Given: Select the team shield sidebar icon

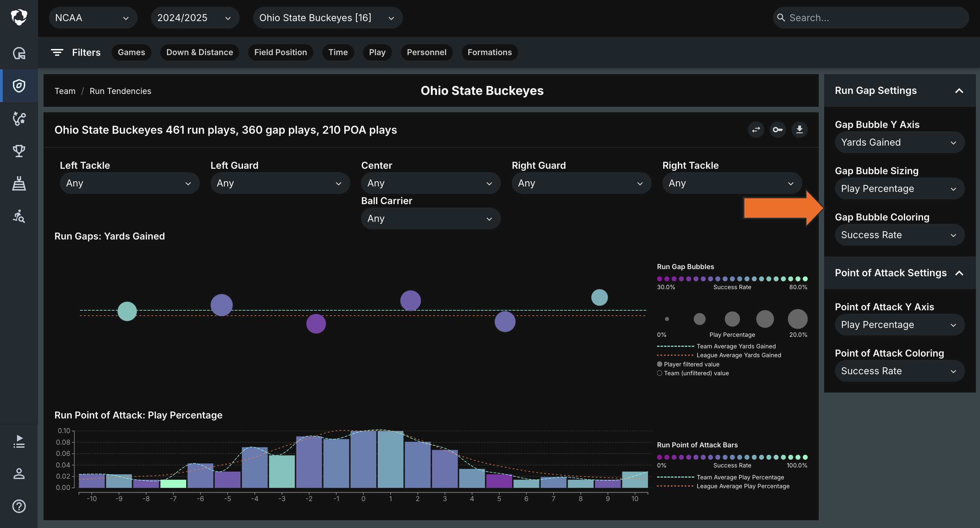Looking at the screenshot, I should point(19,86).
